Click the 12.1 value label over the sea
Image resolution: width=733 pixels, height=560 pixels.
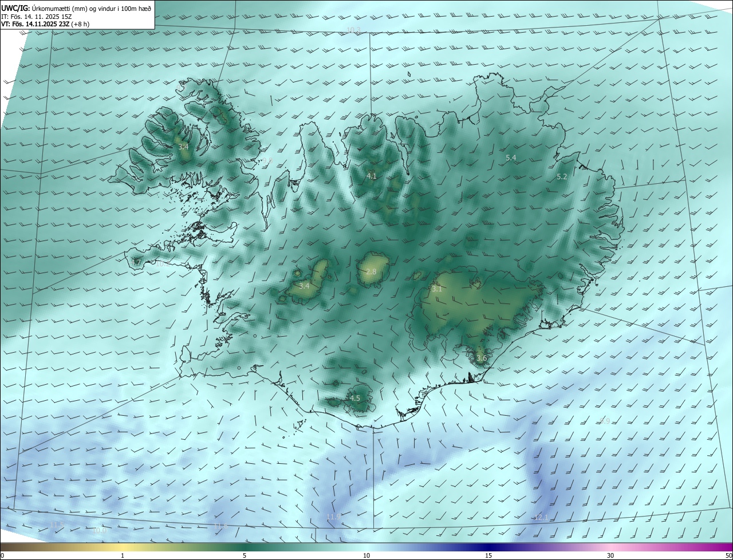pos(541,517)
